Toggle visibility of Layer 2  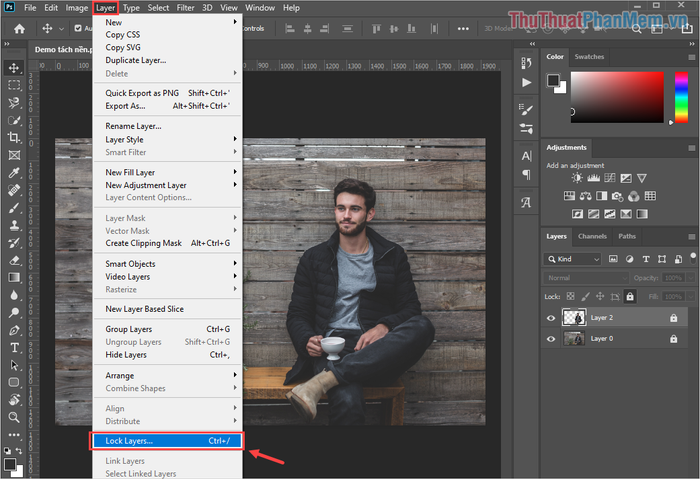coord(550,318)
